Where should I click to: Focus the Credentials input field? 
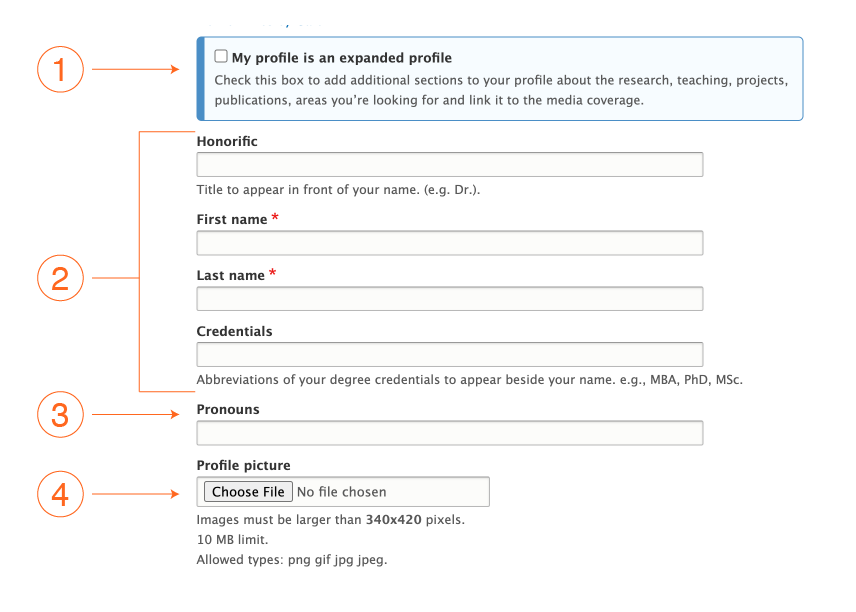[448, 354]
